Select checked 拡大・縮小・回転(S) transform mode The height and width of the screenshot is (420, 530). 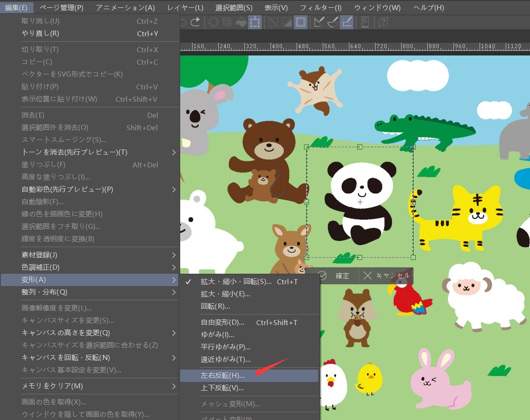coord(236,282)
